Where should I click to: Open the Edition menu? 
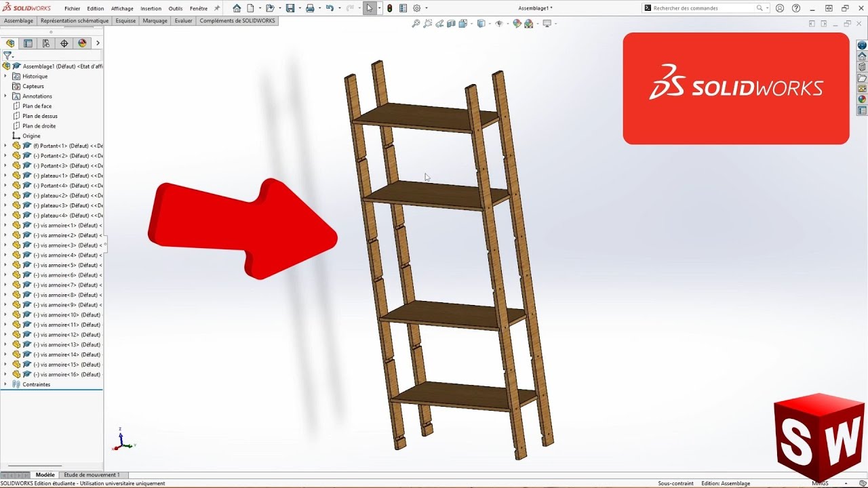click(x=96, y=9)
